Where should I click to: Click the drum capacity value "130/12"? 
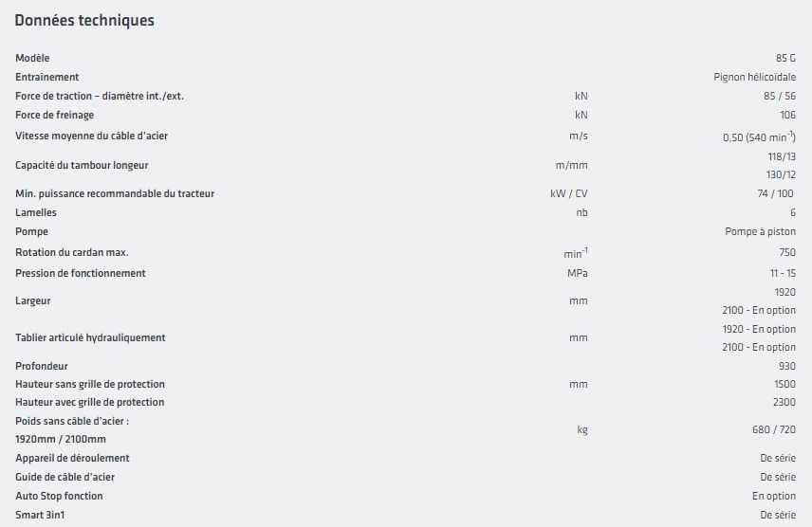tap(782, 175)
